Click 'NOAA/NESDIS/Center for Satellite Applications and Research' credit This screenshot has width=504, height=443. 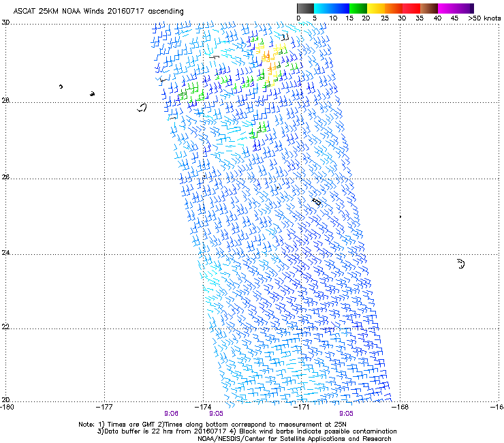click(294, 439)
